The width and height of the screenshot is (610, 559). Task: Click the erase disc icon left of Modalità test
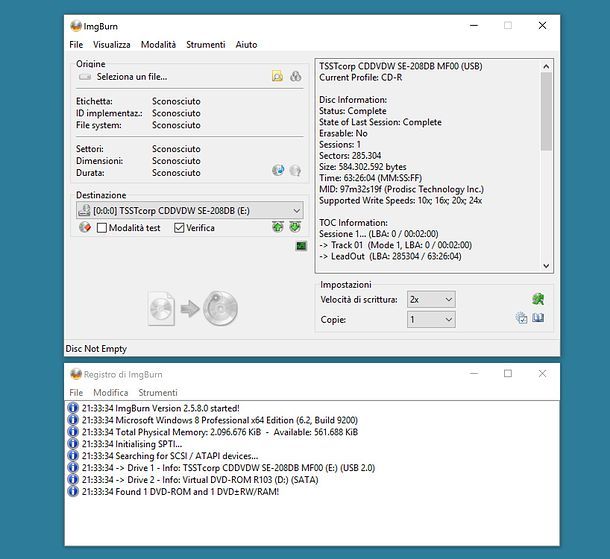85,227
